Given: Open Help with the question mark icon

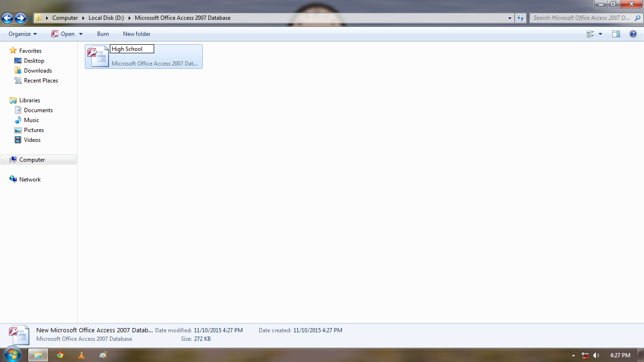Looking at the screenshot, I should pos(633,34).
